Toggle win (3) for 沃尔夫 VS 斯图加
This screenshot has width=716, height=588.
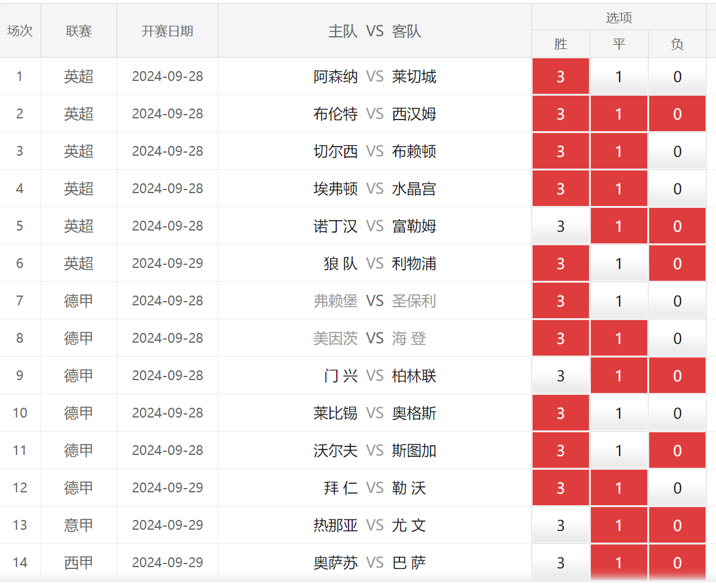tap(560, 450)
